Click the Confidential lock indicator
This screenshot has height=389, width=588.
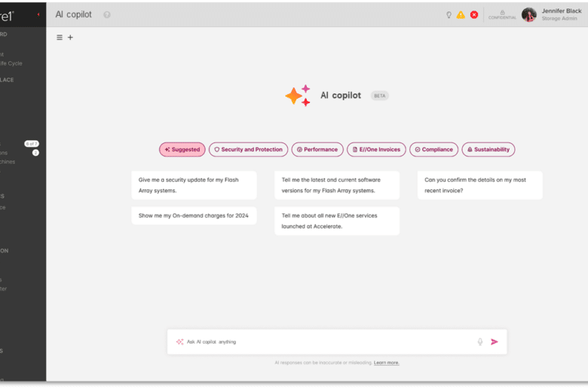tap(502, 15)
